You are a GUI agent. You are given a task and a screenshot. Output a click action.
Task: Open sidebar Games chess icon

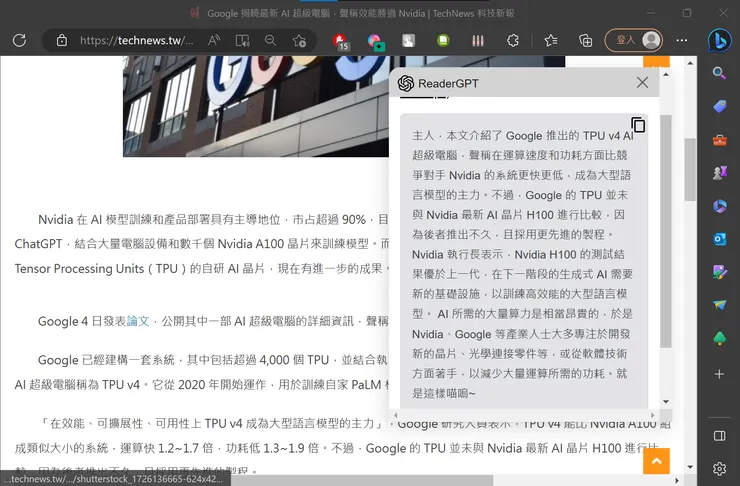(x=720, y=173)
